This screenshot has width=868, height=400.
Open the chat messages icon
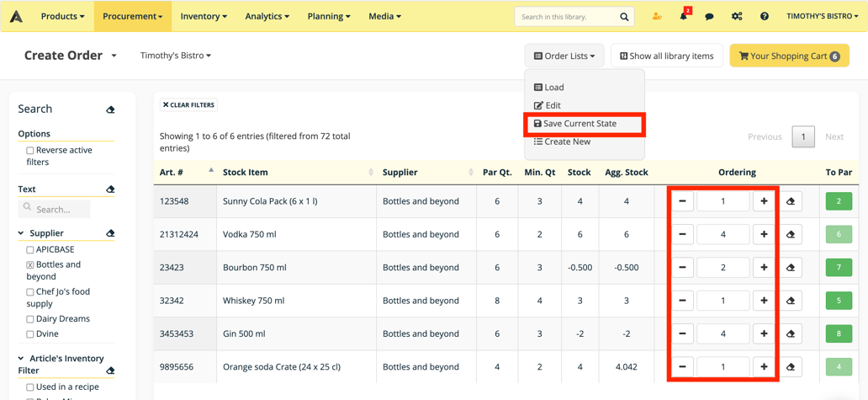pyautogui.click(x=709, y=16)
